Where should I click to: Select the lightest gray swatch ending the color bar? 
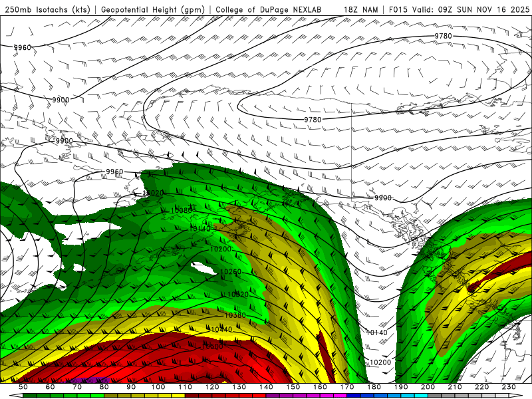(502, 396)
